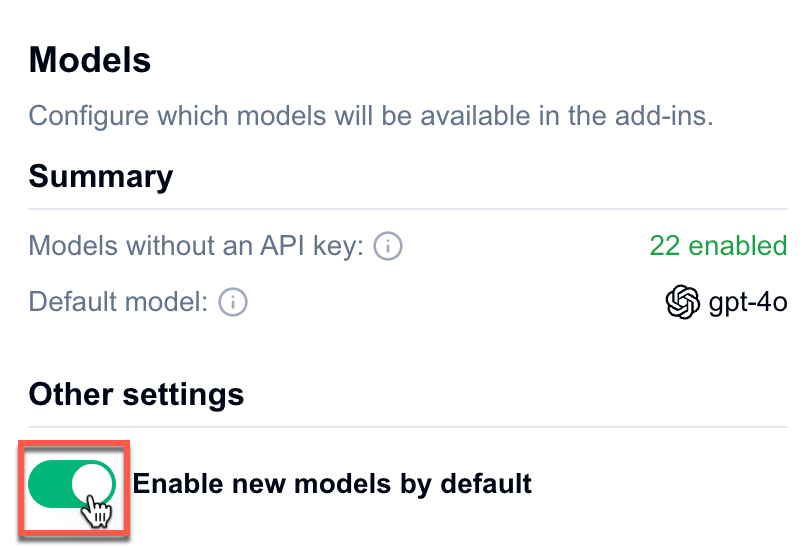
Task: Select the gpt-4o default model name
Action: (x=748, y=302)
